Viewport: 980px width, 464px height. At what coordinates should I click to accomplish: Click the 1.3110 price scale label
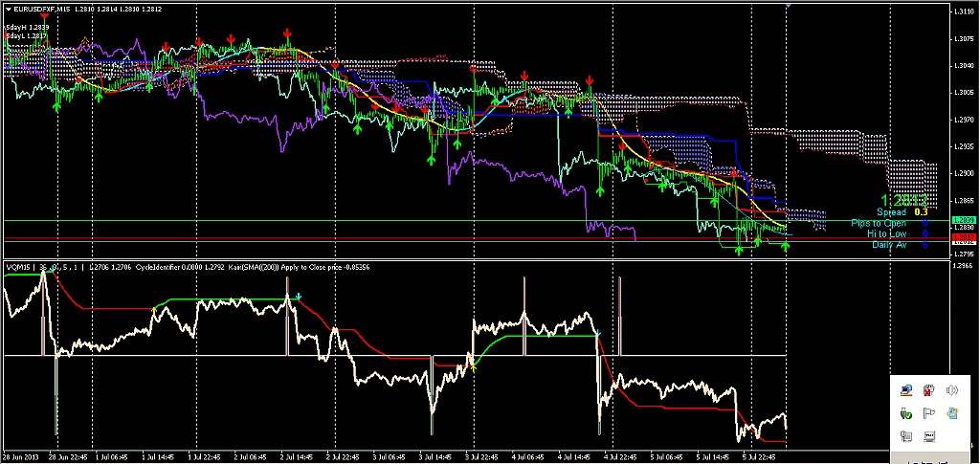(963, 11)
